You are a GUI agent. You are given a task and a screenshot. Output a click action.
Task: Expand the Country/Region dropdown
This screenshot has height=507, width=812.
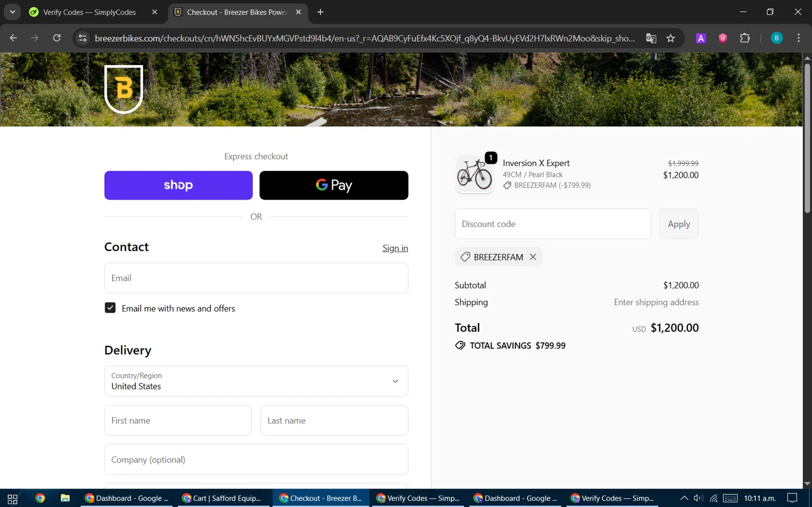256,381
